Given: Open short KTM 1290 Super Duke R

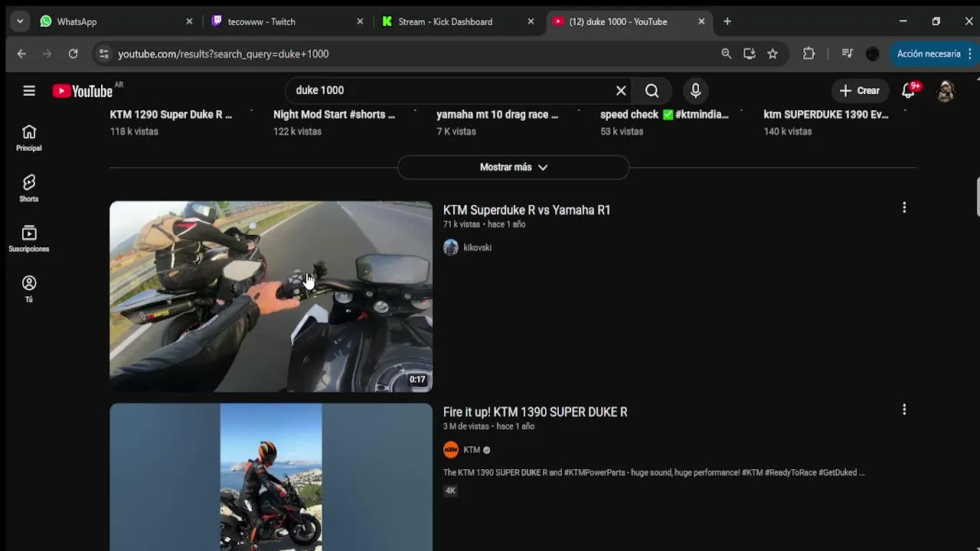Looking at the screenshot, I should click(171, 115).
